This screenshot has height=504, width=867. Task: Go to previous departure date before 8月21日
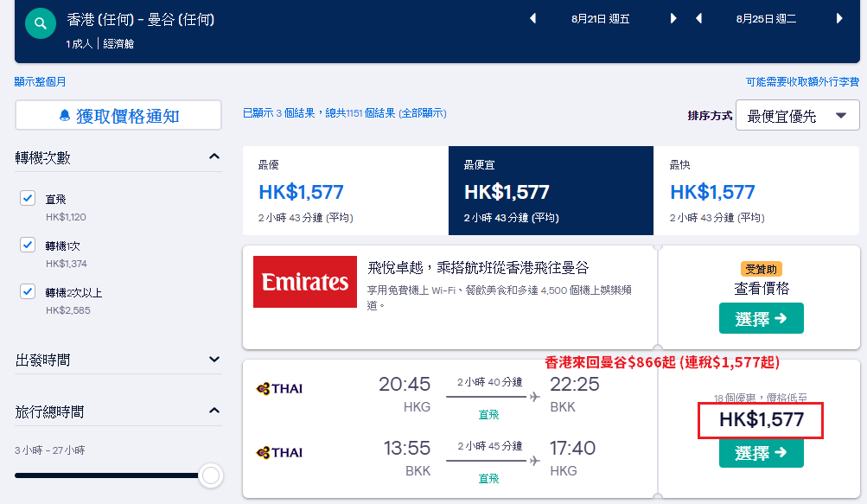533,18
